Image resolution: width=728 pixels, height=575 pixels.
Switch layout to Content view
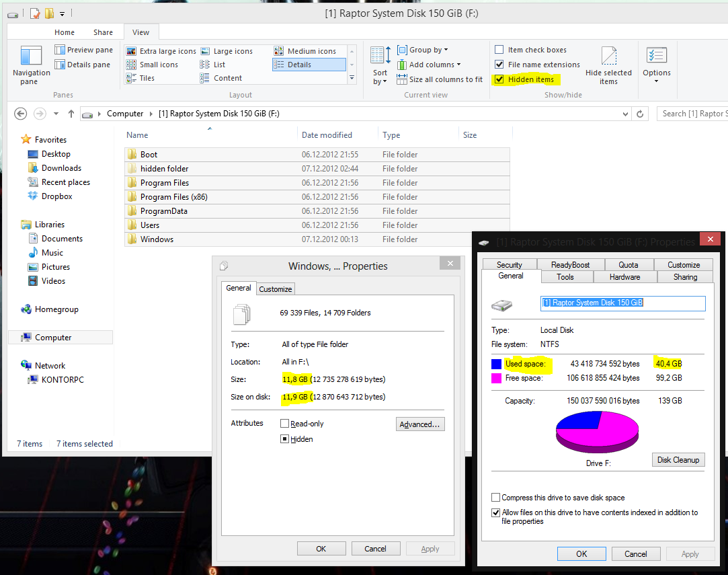[221, 78]
